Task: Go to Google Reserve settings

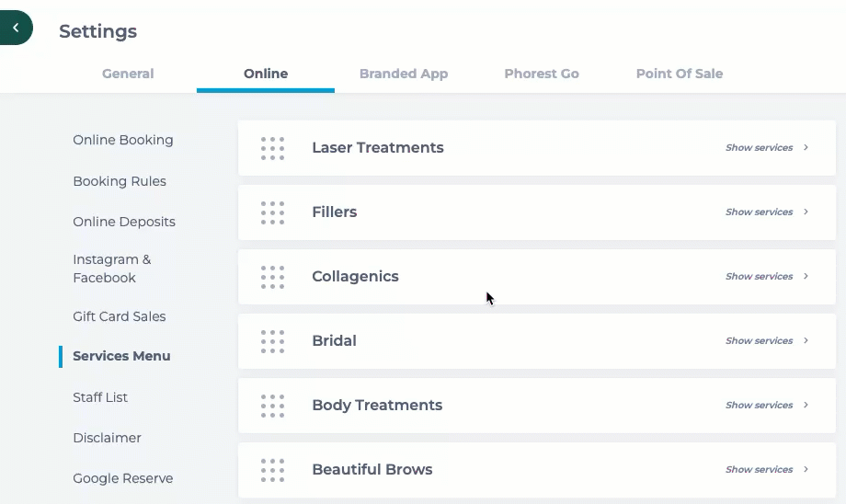Action: pyautogui.click(x=123, y=478)
